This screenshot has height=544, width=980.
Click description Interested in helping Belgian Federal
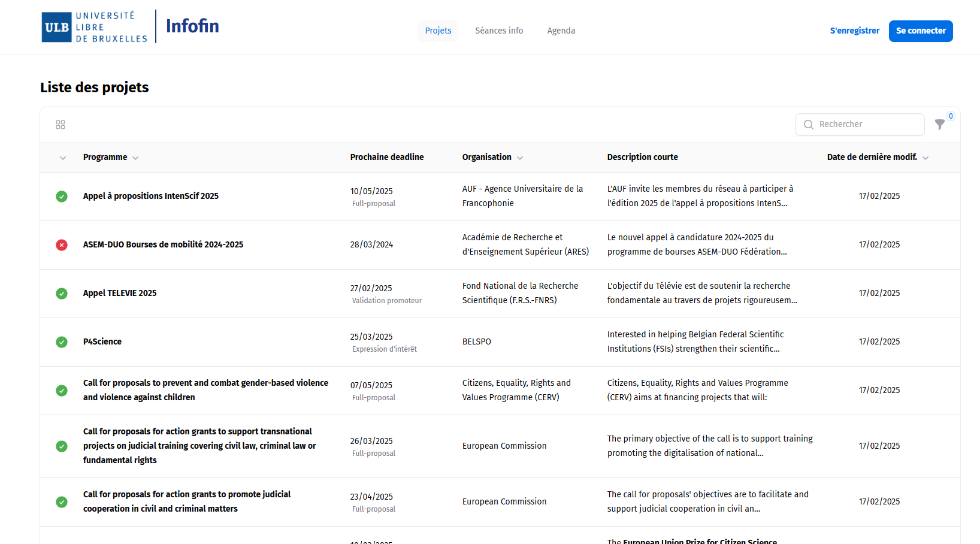[695, 341]
